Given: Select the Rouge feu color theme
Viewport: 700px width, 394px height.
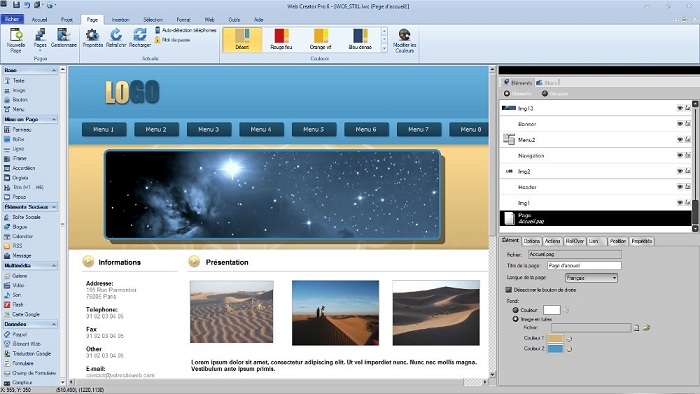Looking at the screenshot, I should click(x=281, y=39).
